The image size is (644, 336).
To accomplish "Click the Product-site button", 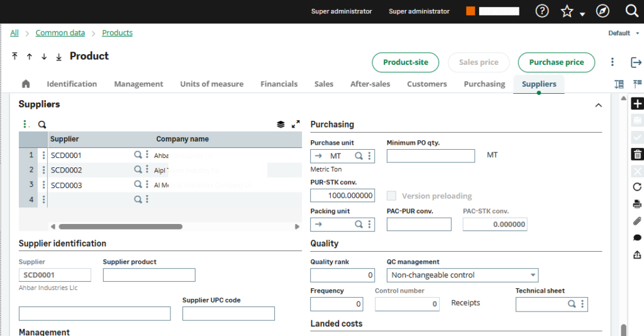I will pos(406,62).
